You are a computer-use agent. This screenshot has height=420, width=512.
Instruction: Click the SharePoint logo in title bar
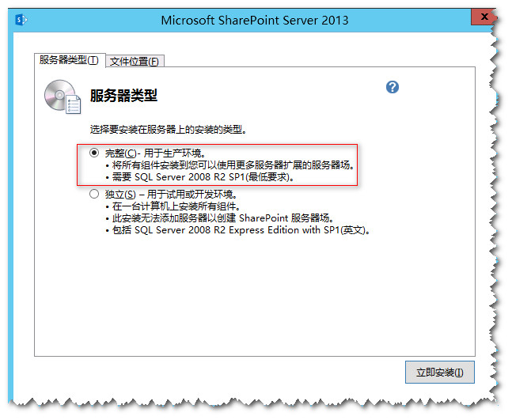21,20
